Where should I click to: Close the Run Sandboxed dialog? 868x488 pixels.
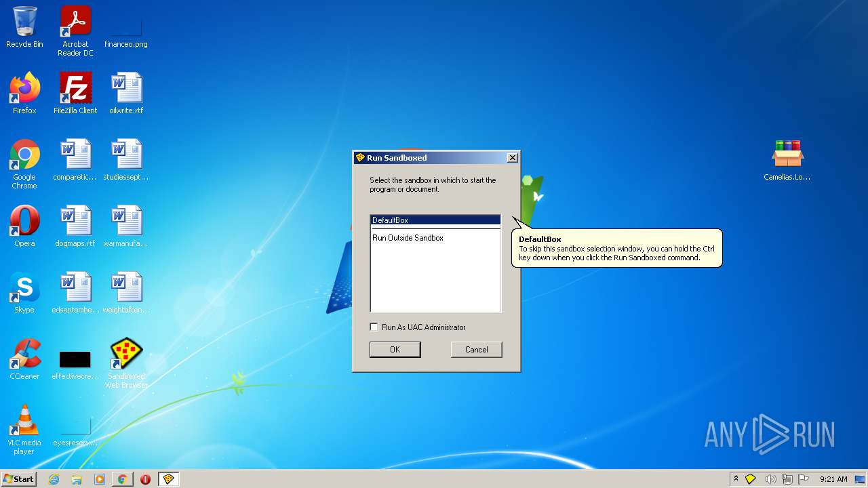[513, 157]
